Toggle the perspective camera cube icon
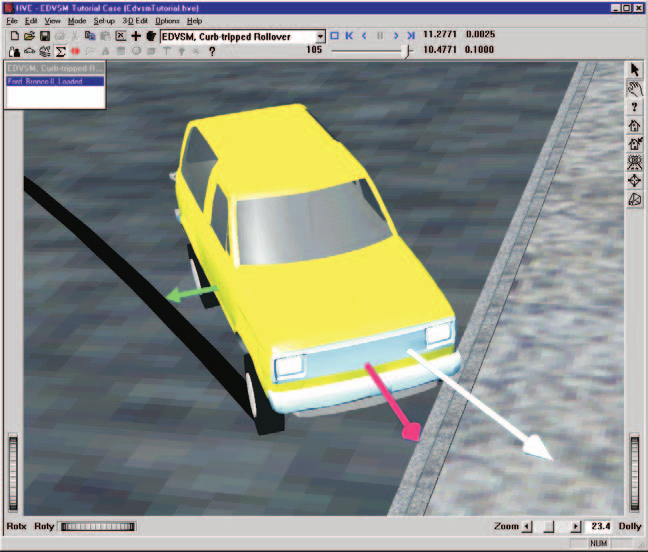The width and height of the screenshot is (648, 552). tap(635, 200)
